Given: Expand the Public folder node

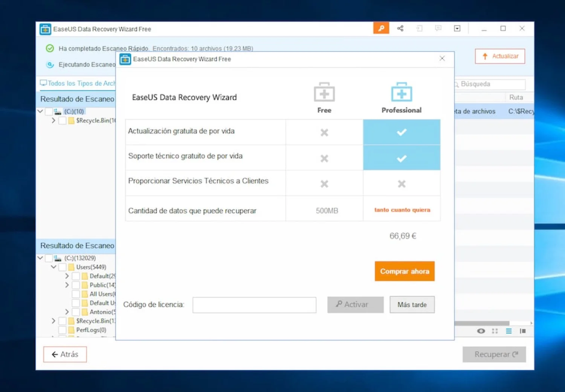Looking at the screenshot, I should 67,285.
